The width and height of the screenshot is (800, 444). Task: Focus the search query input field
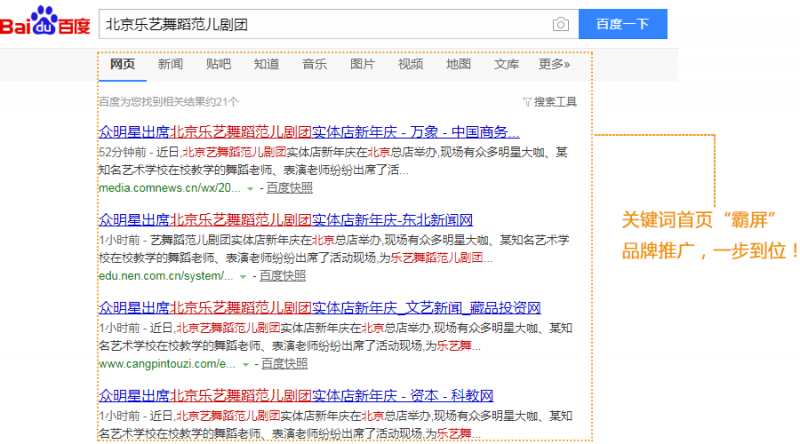320,24
